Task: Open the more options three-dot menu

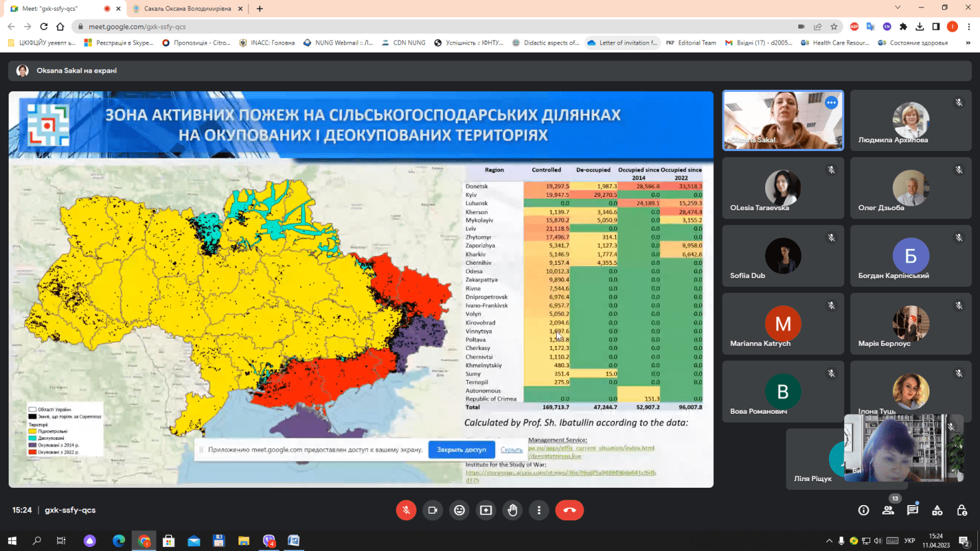Action: [539, 510]
